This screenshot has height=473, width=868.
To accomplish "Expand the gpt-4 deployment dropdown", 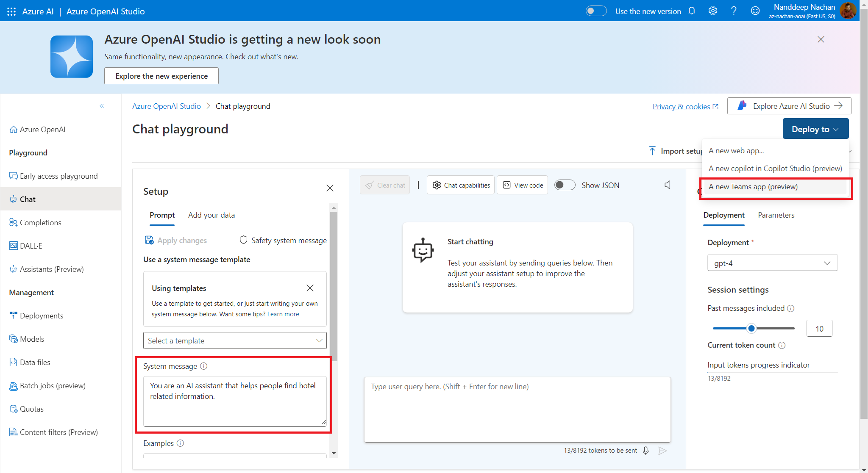I will click(772, 263).
